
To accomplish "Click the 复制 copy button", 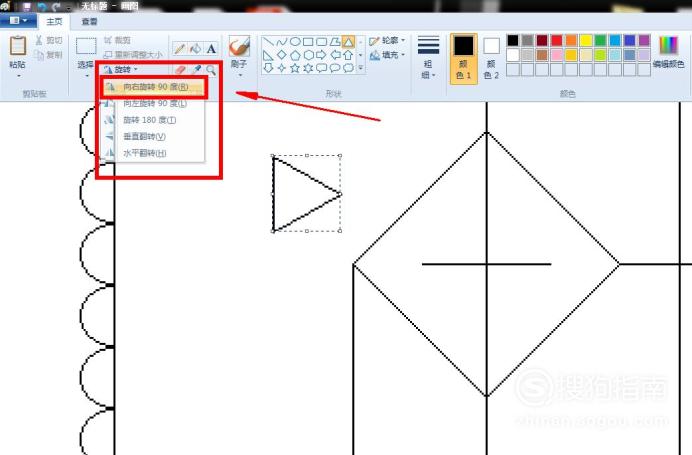I will pyautogui.click(x=49, y=55).
